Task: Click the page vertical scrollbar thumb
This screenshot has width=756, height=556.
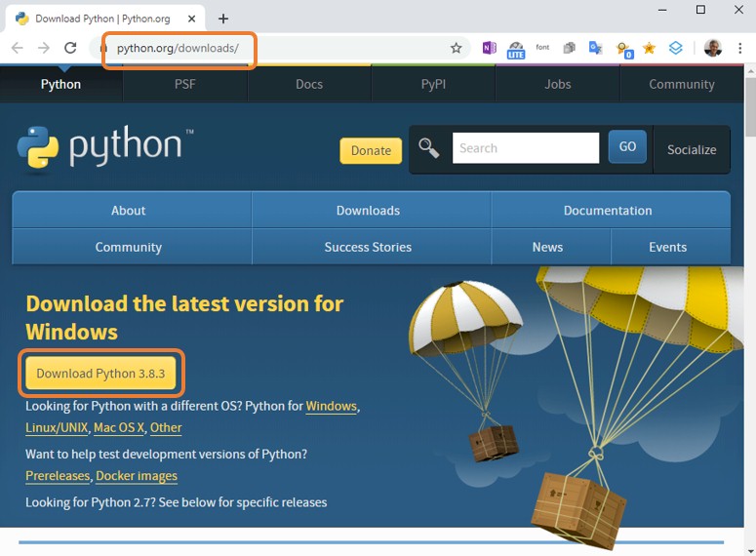Action: (x=750, y=107)
